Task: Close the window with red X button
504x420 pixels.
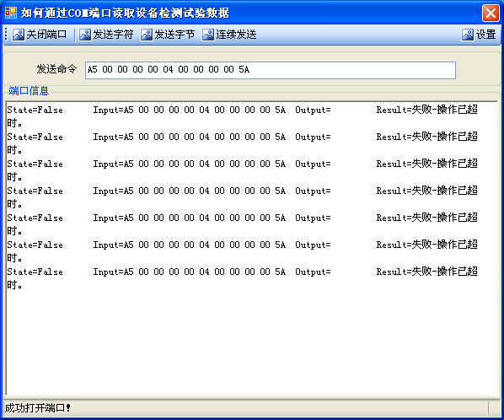Action: [491, 13]
